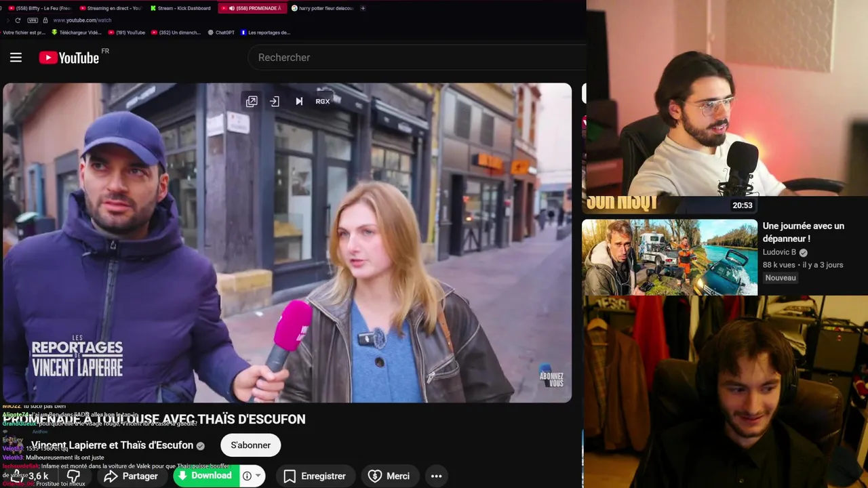This screenshot has width=868, height=488.
Task: Open Votre fichier est pr... bookmark
Action: pyautogui.click(x=24, y=33)
